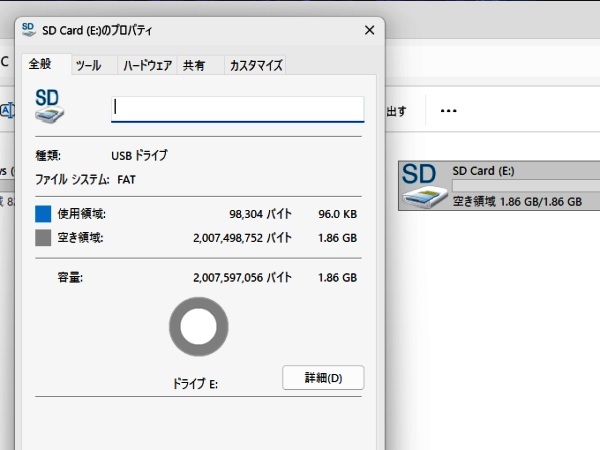This screenshot has width=600, height=450.
Task: Click the rename icon in Explorer toolbar
Action: click(7, 111)
